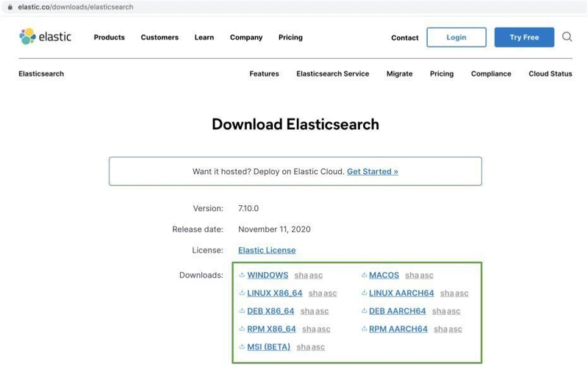Screen dimensions: 588x367
Task: Open the search magnifier icon
Action: [x=567, y=37]
